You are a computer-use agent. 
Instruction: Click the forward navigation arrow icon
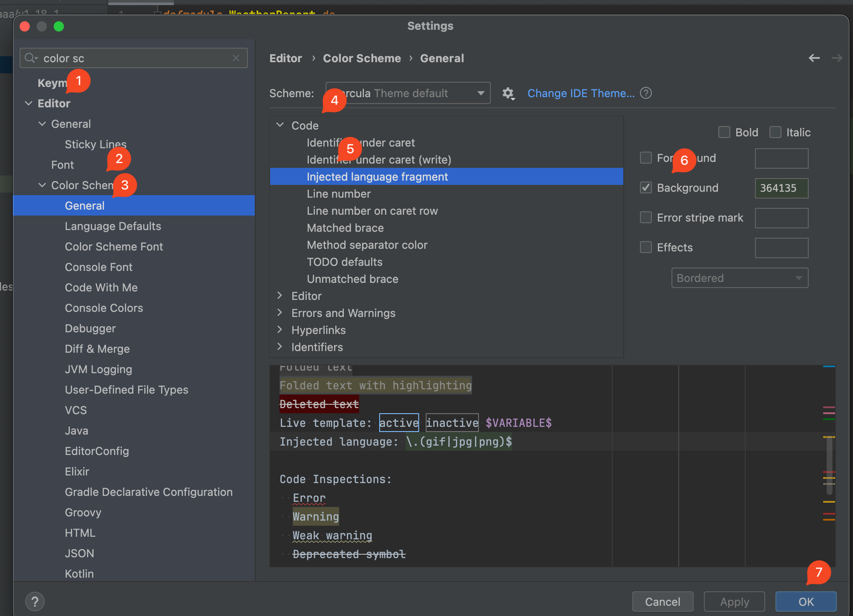pos(837,58)
